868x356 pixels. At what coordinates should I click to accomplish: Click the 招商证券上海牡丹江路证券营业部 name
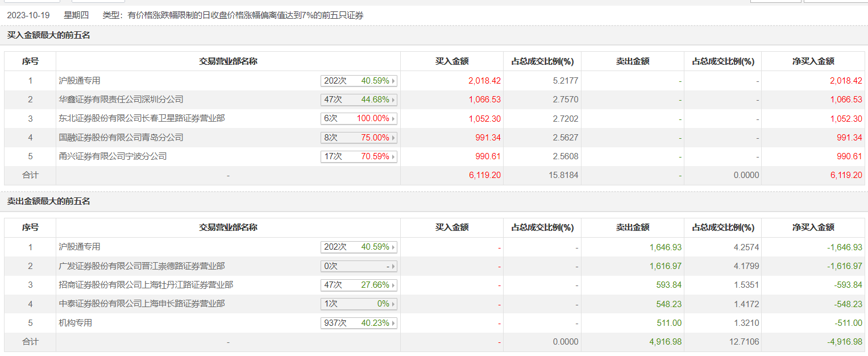(x=146, y=285)
